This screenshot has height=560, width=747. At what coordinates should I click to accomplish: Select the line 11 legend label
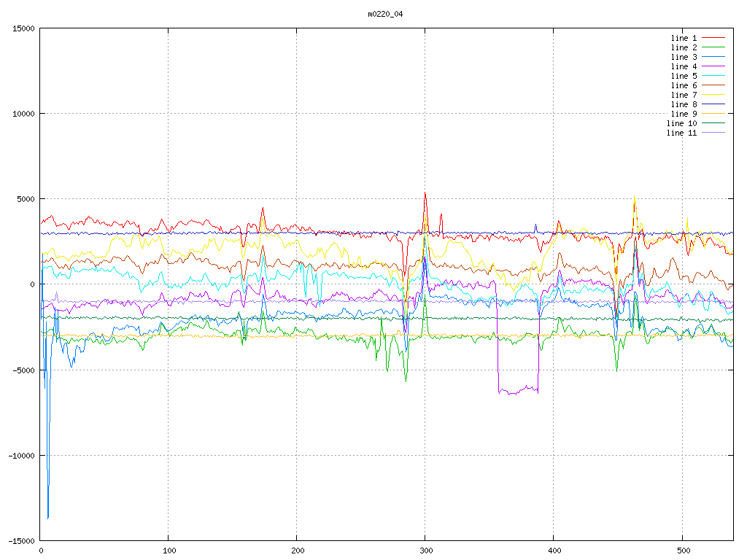[x=682, y=133]
